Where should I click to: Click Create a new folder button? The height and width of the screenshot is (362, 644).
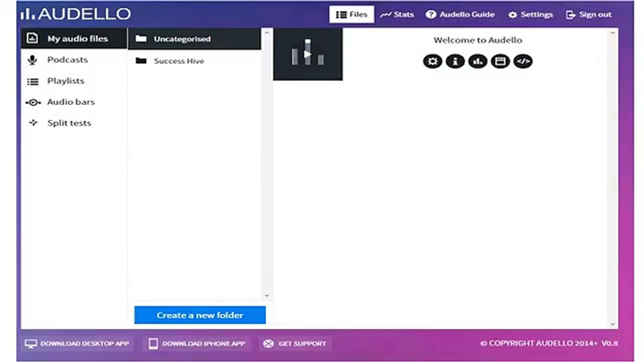[200, 315]
